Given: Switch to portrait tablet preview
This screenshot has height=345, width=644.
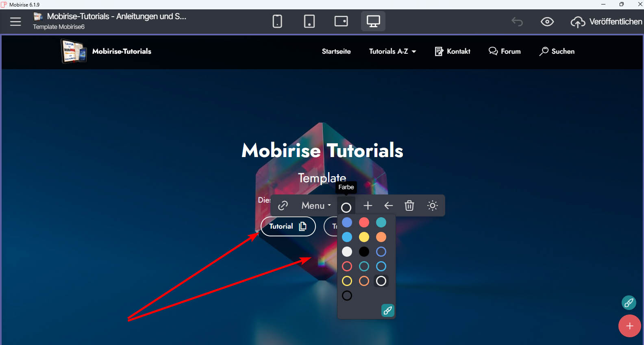Looking at the screenshot, I should 309,21.
